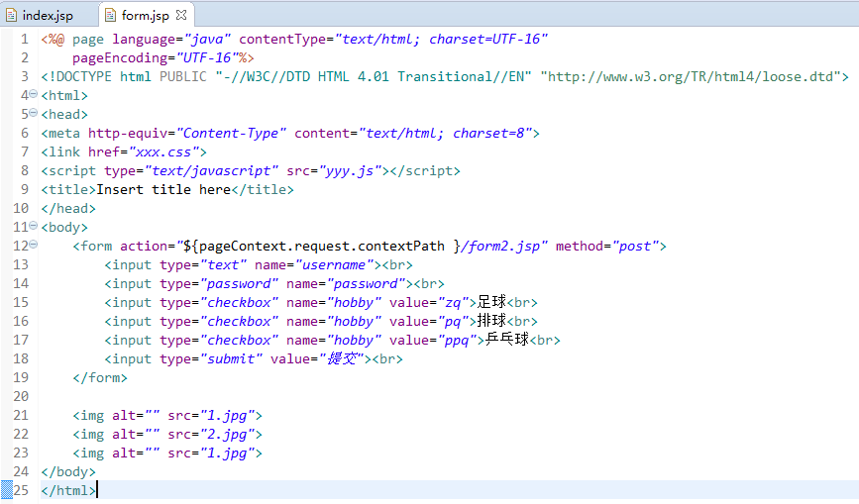Click the "2.jpg" src value
Viewport: 859px width, 504px height.
point(231,434)
